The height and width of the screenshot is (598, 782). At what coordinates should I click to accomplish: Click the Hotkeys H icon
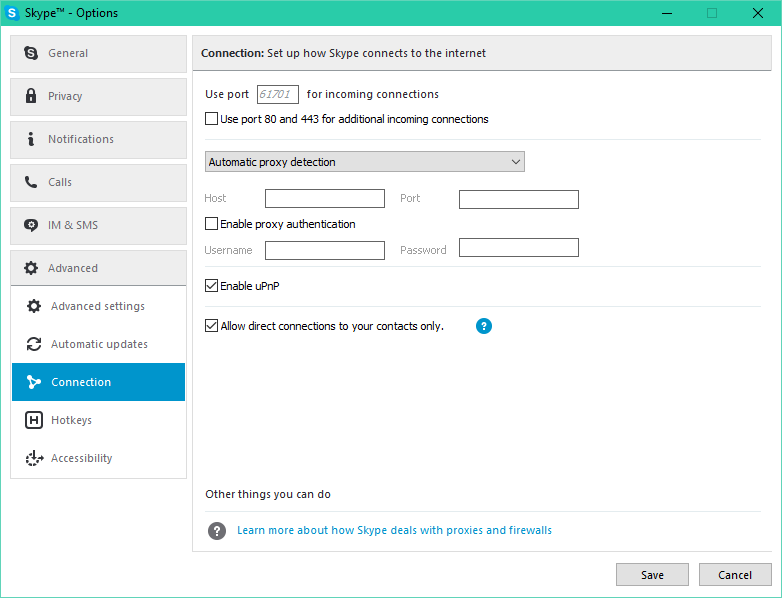pos(34,420)
